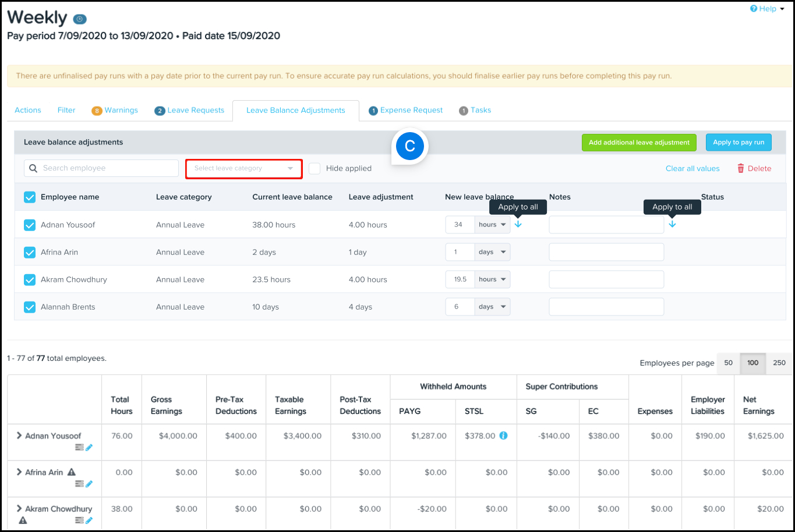Expand Akram Chowdhury's pay run row
Screen dimensions: 795x532
(x=19, y=509)
